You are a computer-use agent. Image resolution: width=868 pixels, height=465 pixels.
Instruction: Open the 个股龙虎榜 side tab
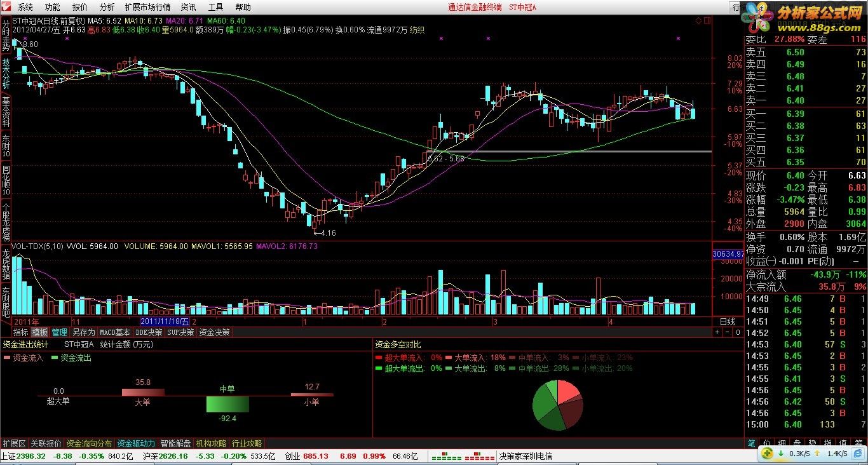pyautogui.click(x=6, y=220)
